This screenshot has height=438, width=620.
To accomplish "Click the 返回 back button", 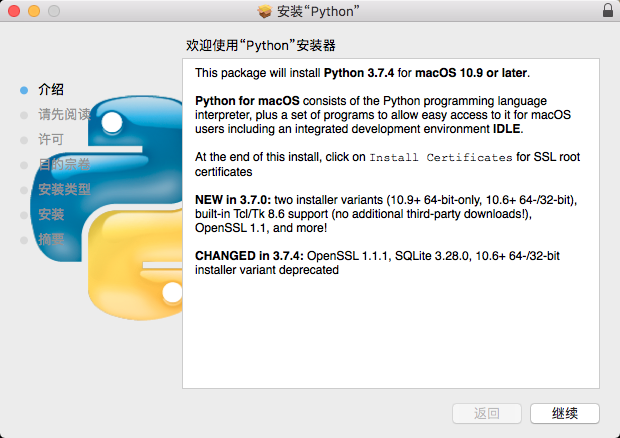I will coord(487,413).
